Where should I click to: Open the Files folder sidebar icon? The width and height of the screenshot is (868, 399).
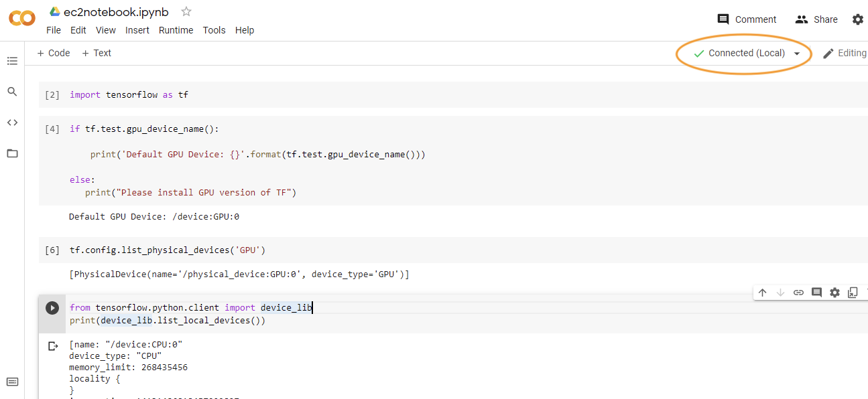point(12,153)
